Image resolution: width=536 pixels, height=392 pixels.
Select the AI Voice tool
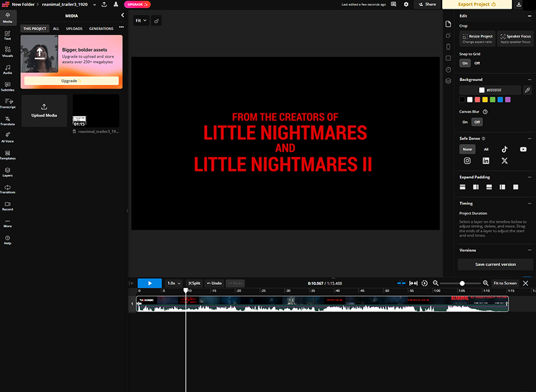7,138
